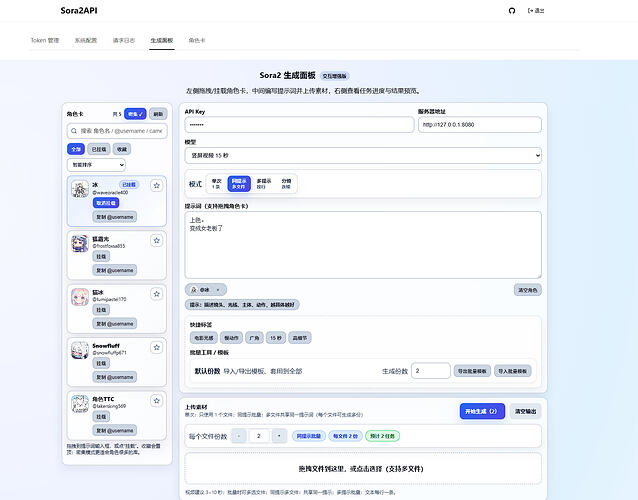The image size is (638, 500).
Task: Click the file drop zone 拖拽文件到这里
Action: point(363,468)
